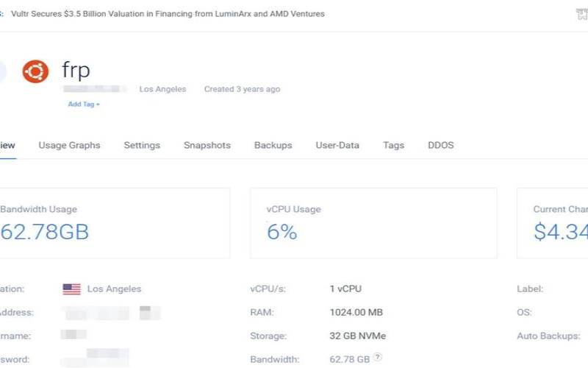
Task: Click the 62.78GB bandwidth usage value
Action: click(x=44, y=232)
